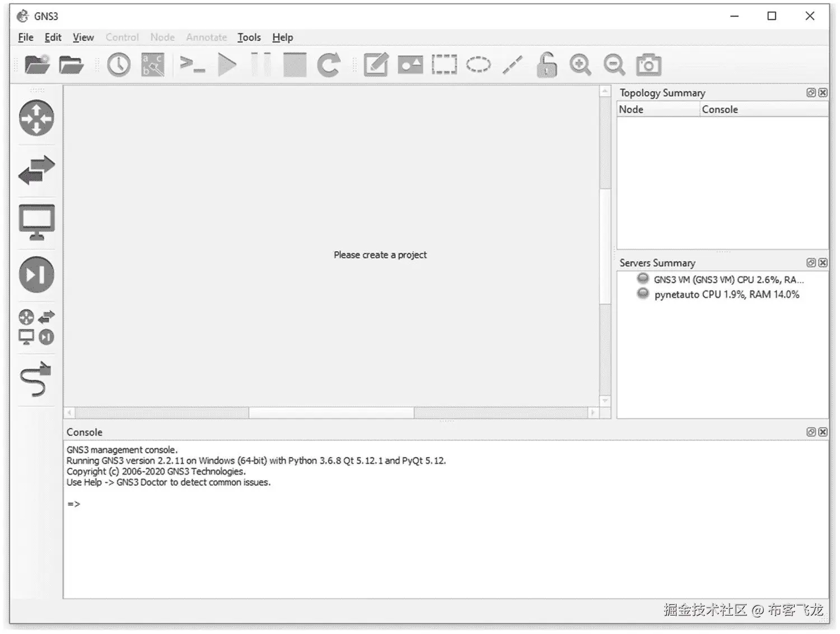The height and width of the screenshot is (634, 840).
Task: Draw a line tool
Action: point(512,65)
